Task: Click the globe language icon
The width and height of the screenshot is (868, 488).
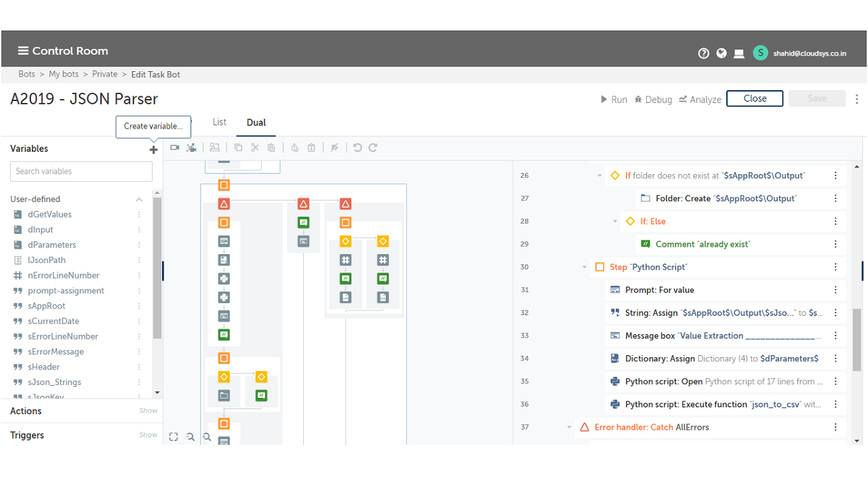Action: click(722, 54)
